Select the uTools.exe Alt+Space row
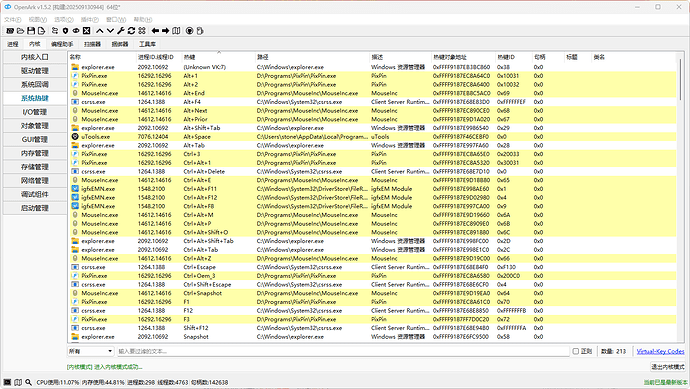Viewport: 690px width, 389px height. (372, 137)
